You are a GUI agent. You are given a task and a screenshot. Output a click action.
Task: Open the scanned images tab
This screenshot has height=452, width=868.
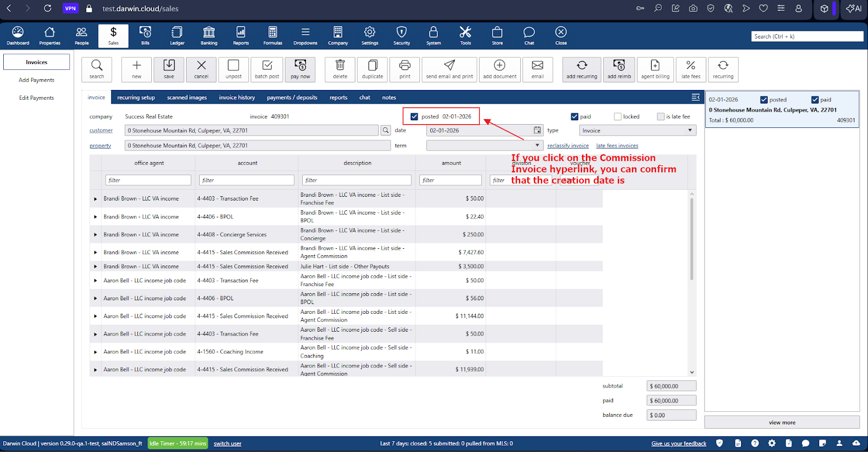pyautogui.click(x=187, y=98)
